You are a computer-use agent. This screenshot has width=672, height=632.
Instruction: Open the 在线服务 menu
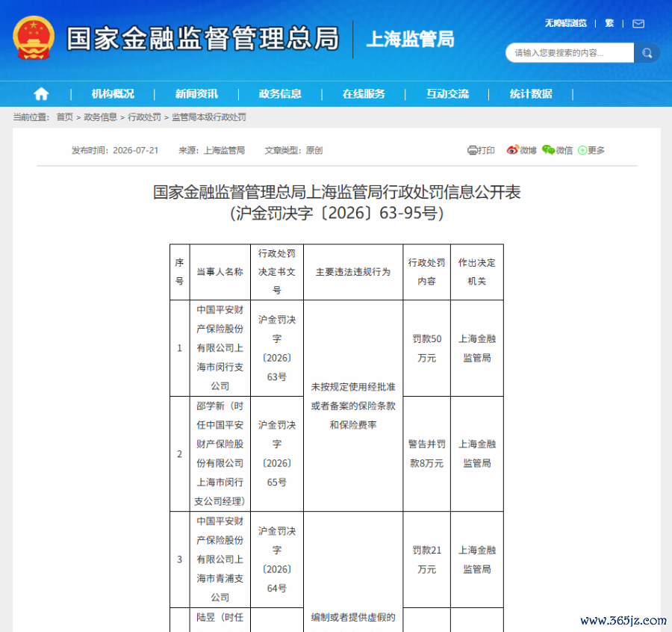pyautogui.click(x=364, y=93)
